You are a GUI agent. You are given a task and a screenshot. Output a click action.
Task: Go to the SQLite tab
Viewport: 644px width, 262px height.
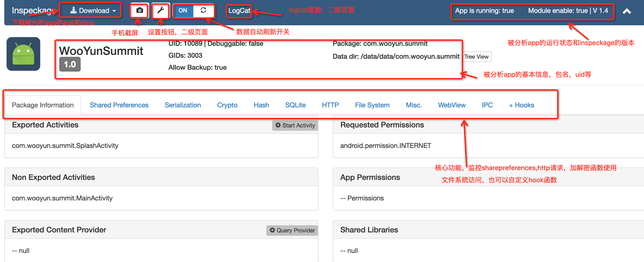coord(295,105)
